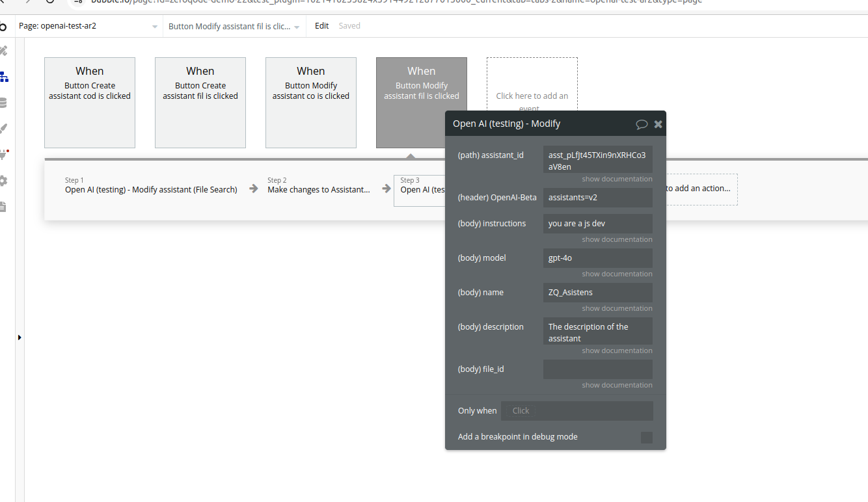Click the (header) OpenAI-Beta label
This screenshot has height=502, width=868.
click(x=497, y=197)
